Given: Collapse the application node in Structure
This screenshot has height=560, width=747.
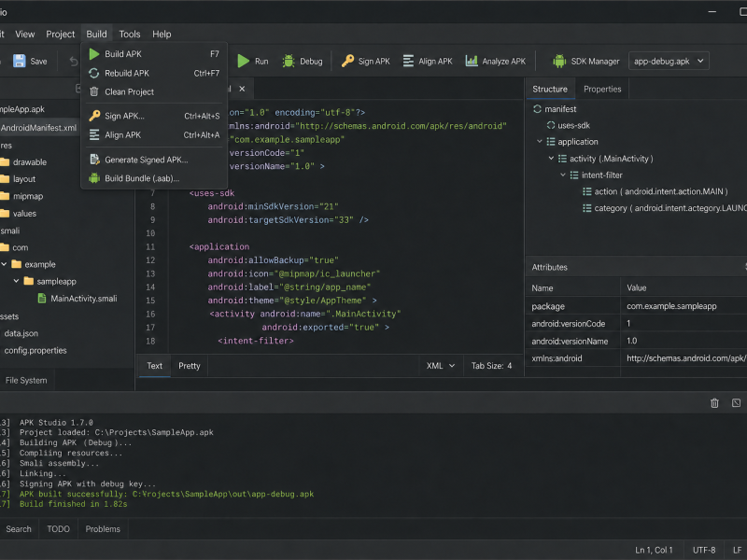Looking at the screenshot, I should (540, 142).
